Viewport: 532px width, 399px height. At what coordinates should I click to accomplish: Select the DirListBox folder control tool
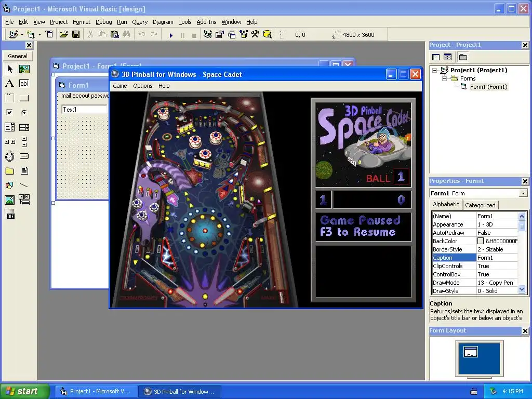(10, 170)
